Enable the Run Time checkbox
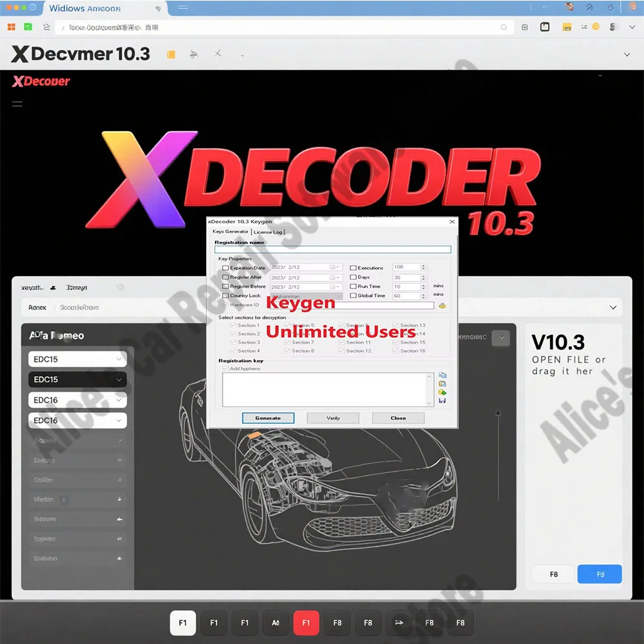The height and width of the screenshot is (644, 644). [353, 287]
